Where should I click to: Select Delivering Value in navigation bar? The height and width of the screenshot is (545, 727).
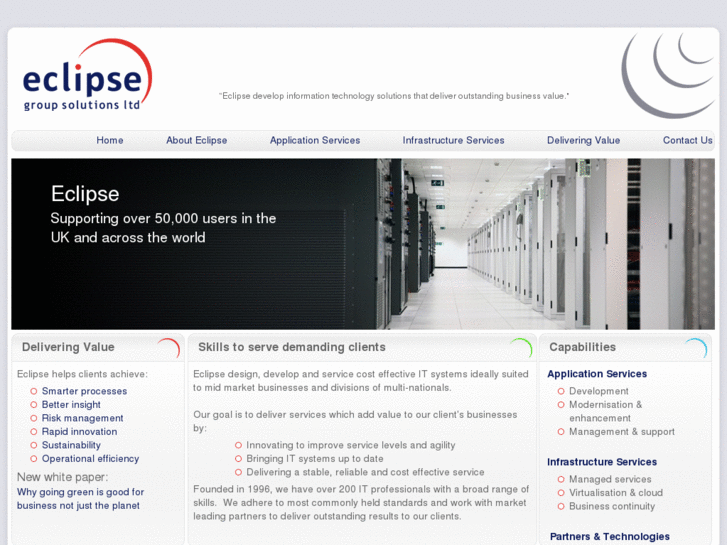583,140
